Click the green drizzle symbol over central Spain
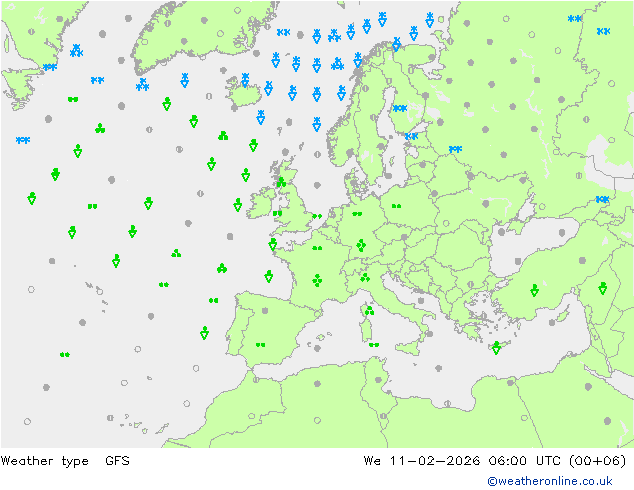Image resolution: width=634 pixels, height=490 pixels. (x=260, y=345)
